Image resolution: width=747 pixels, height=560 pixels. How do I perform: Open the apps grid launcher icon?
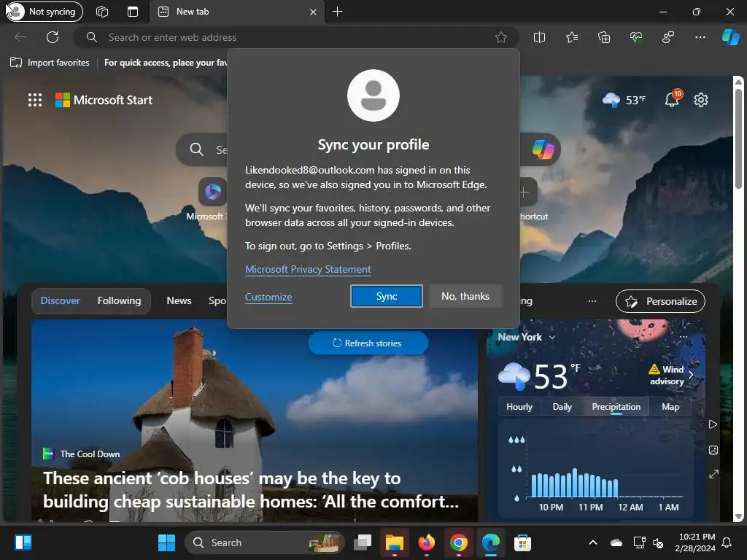(x=35, y=100)
